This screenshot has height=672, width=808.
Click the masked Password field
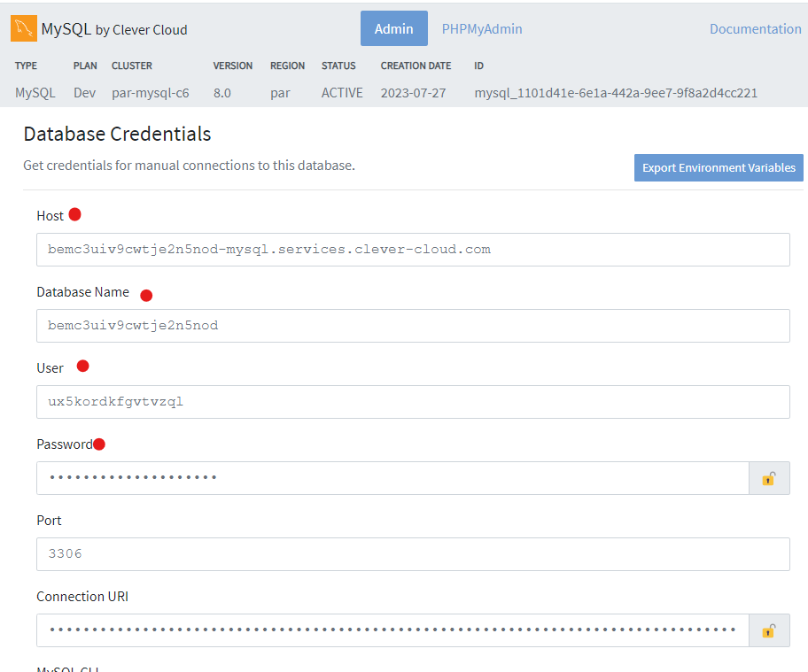click(x=392, y=478)
